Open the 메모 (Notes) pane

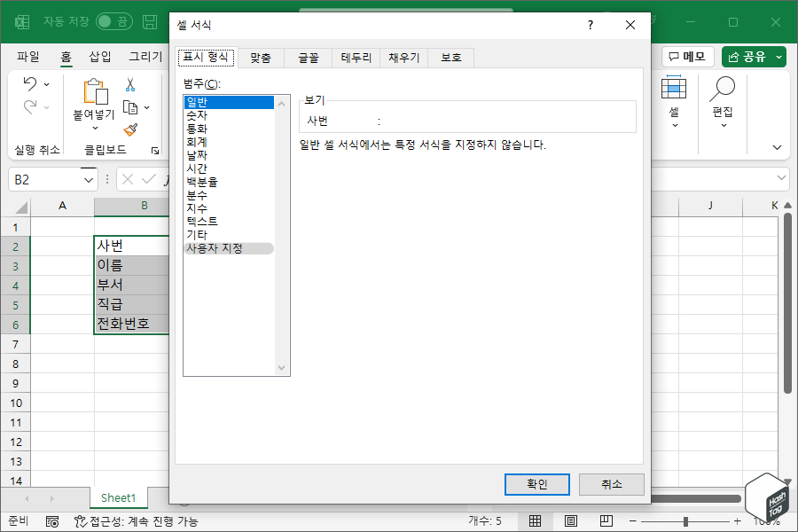coord(687,56)
